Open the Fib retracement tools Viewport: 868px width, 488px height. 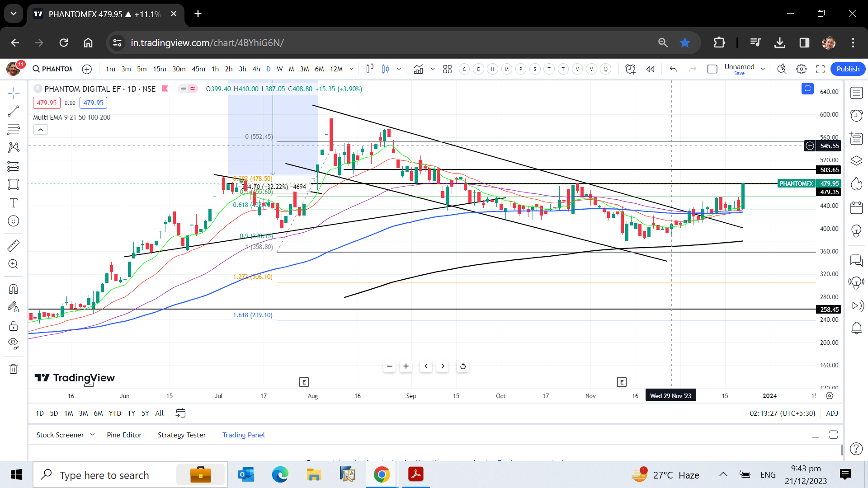14,130
